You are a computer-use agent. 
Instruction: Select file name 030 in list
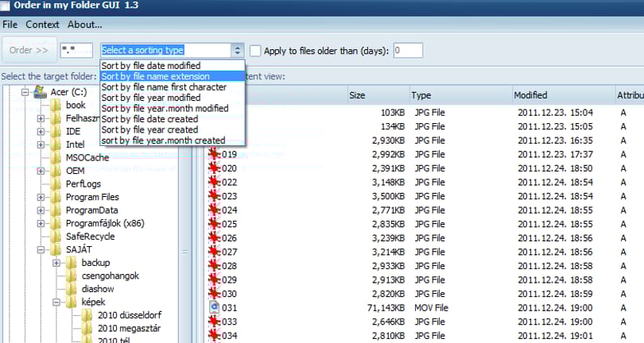(229, 294)
